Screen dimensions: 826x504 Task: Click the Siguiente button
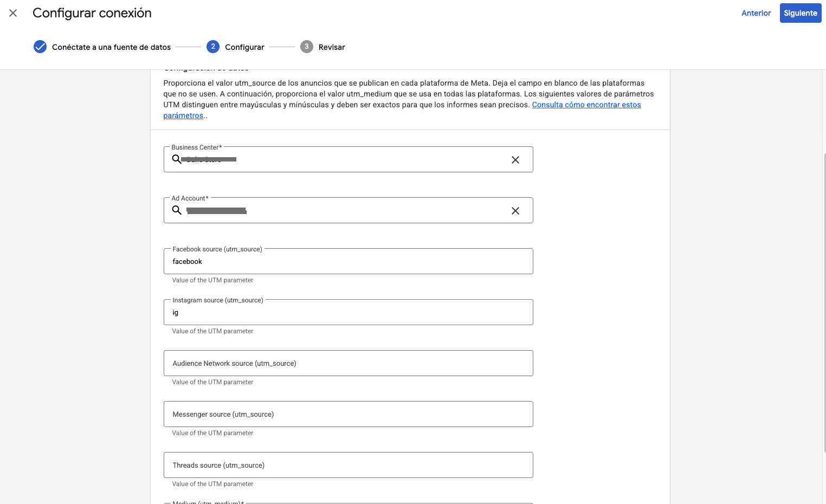point(801,13)
